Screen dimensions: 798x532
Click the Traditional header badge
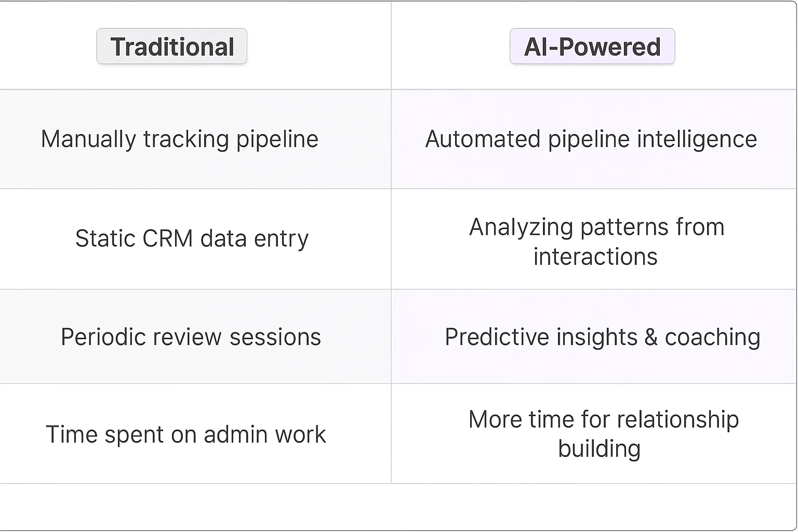(x=172, y=47)
